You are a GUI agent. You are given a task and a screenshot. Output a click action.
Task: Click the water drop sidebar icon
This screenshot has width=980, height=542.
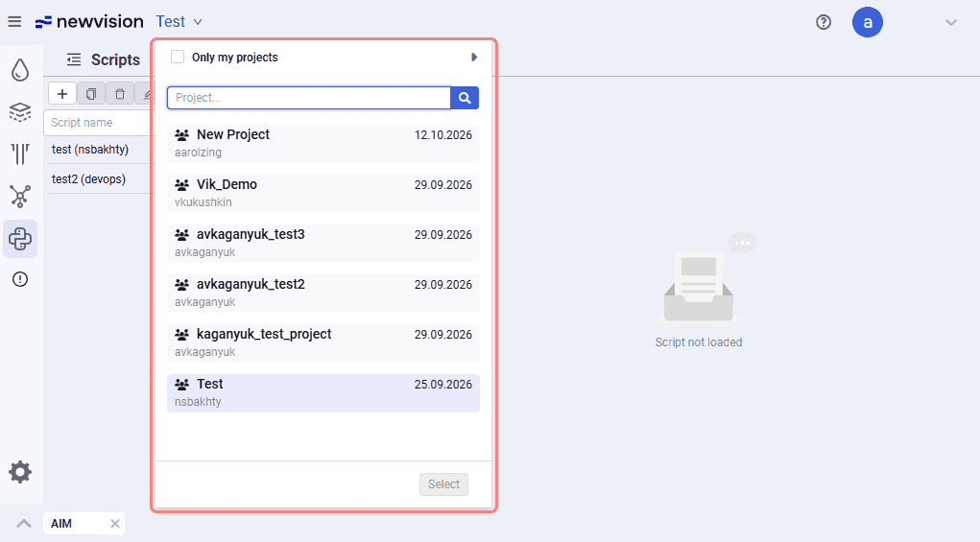pyautogui.click(x=20, y=71)
